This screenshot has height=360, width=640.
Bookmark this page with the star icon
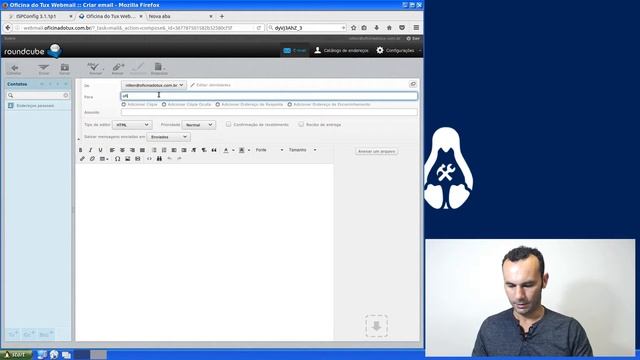click(353, 28)
